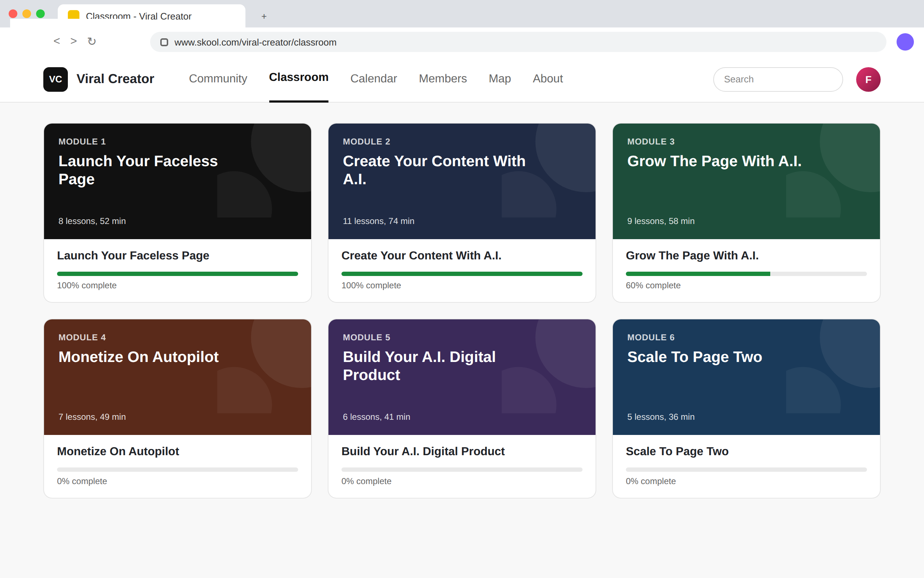The image size is (924, 578).
Task: Click the green maximize window button
Action: pos(40,14)
